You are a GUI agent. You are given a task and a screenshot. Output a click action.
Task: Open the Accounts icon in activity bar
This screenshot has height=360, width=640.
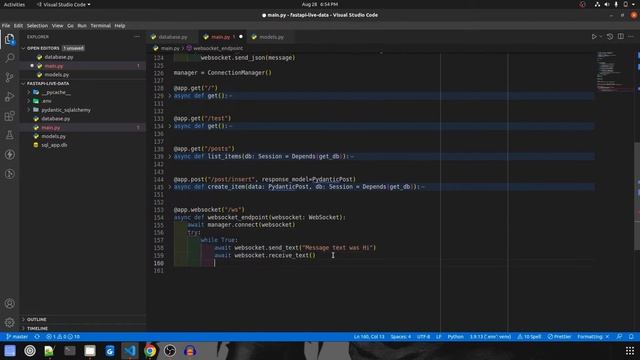click(x=9, y=303)
